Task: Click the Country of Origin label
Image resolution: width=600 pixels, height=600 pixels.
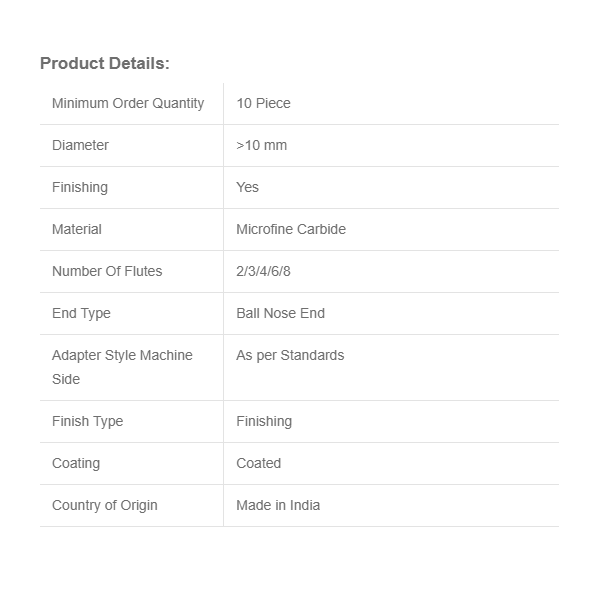Action: 105,505
